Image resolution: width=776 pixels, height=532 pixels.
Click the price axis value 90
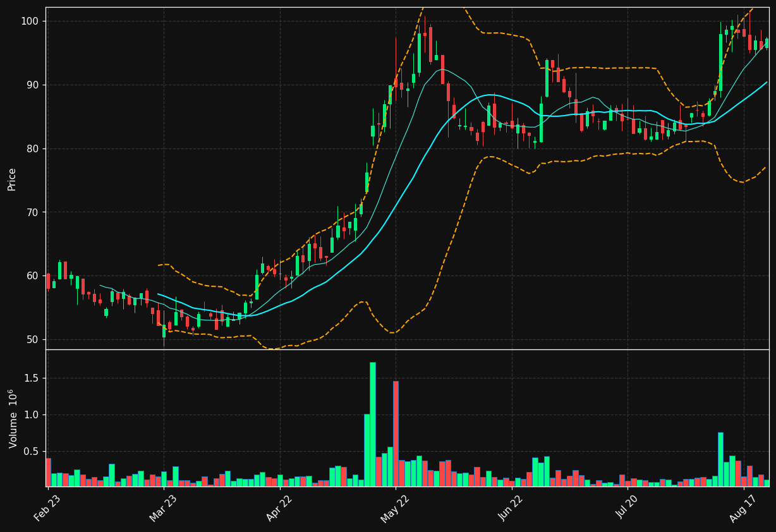coord(32,85)
